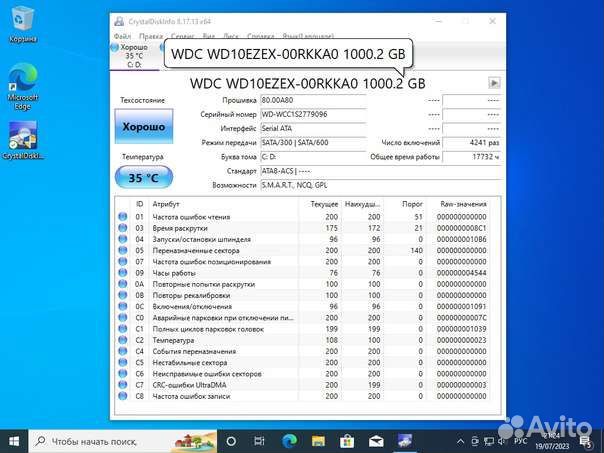Open the Правка menu
The image size is (604, 453).
coord(151,36)
